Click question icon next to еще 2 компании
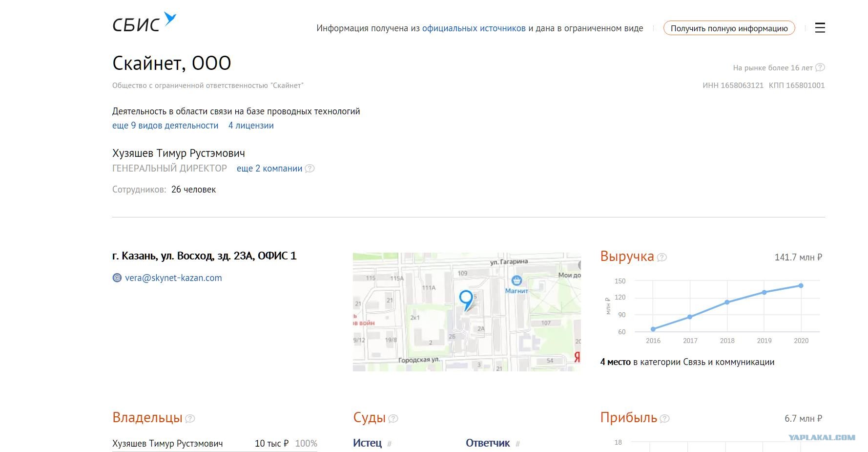 310,169
